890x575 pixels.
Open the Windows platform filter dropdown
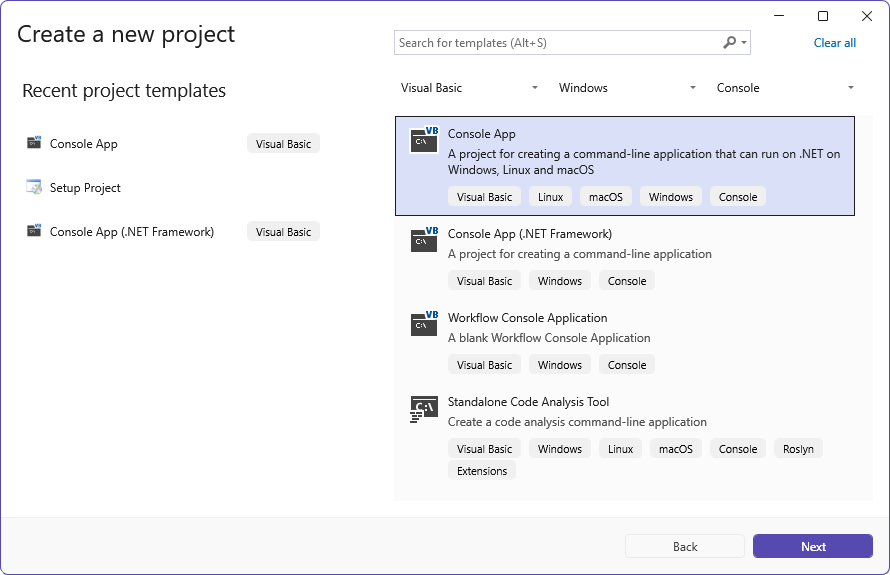click(x=627, y=88)
